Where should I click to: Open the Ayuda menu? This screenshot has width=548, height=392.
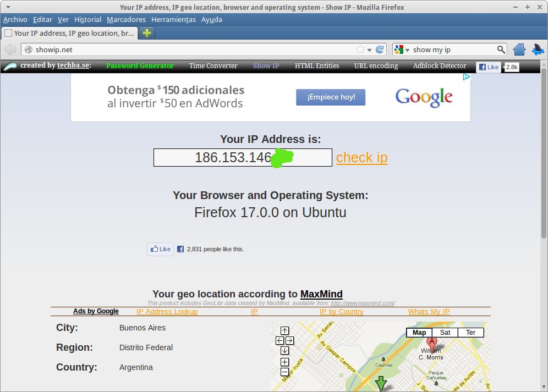[x=212, y=20]
